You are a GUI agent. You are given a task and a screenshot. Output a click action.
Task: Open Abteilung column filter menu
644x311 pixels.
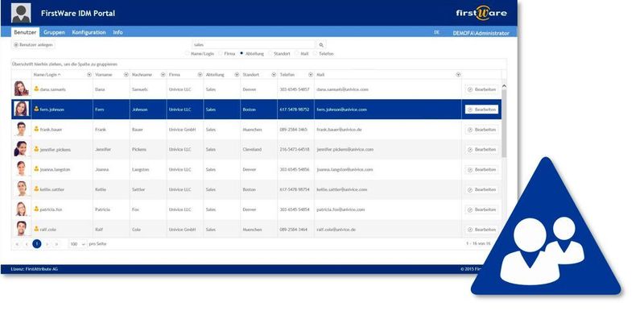237,75
